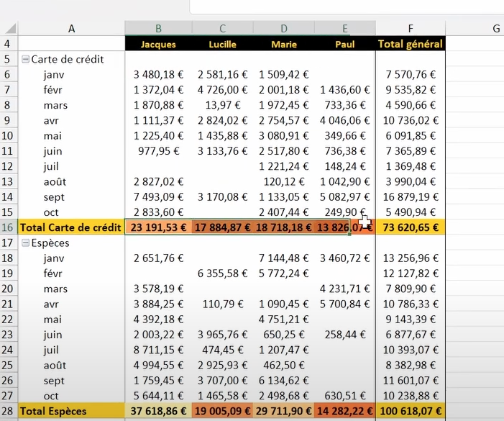Viewport: 504px width, 421px height.
Task: Select cell 4 231,71 €
Action: point(345,289)
